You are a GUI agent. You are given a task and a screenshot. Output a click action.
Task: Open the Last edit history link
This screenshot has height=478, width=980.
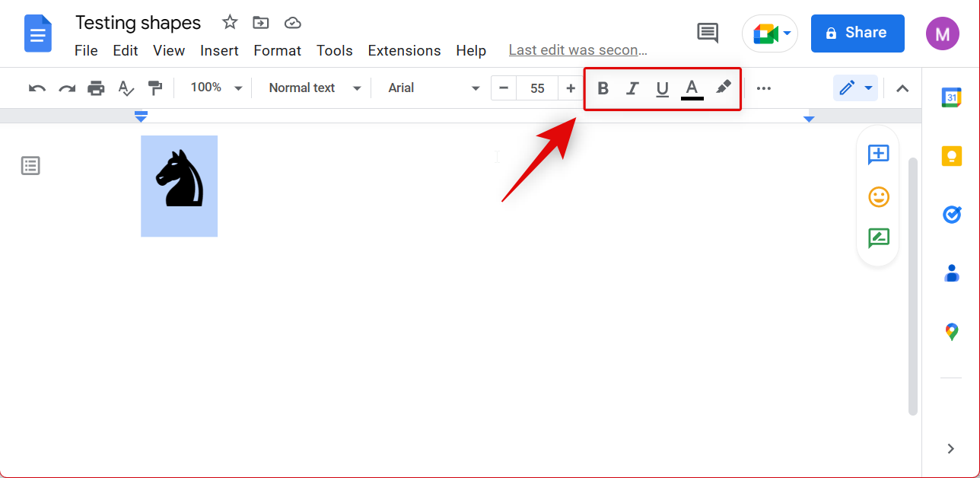(577, 50)
